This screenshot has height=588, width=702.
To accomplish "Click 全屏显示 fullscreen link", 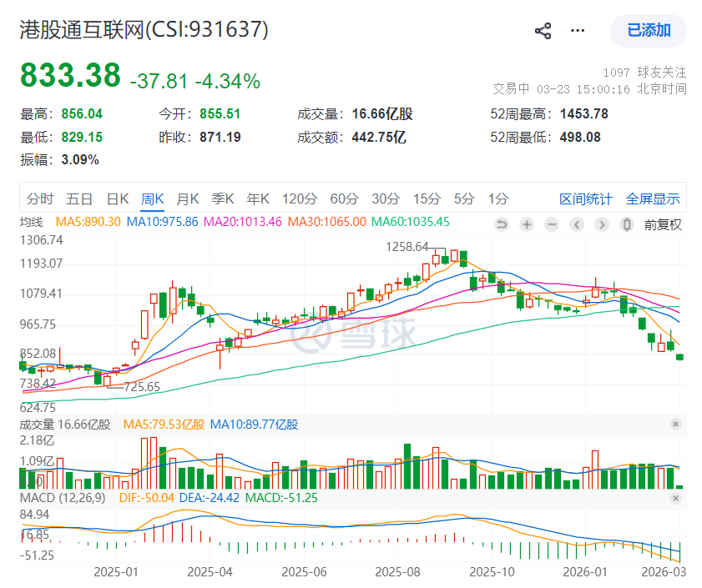I will click(653, 199).
